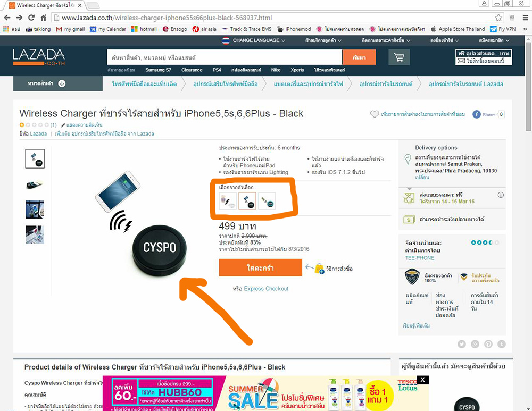Share product via Facebook icon
The height and width of the screenshot is (411, 532).
point(476,114)
